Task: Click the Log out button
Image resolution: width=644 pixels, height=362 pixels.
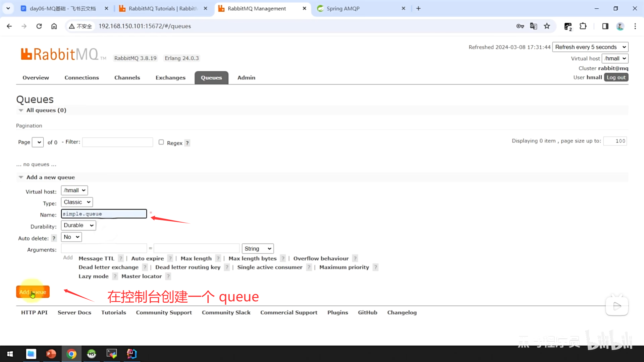Action: pos(616,77)
